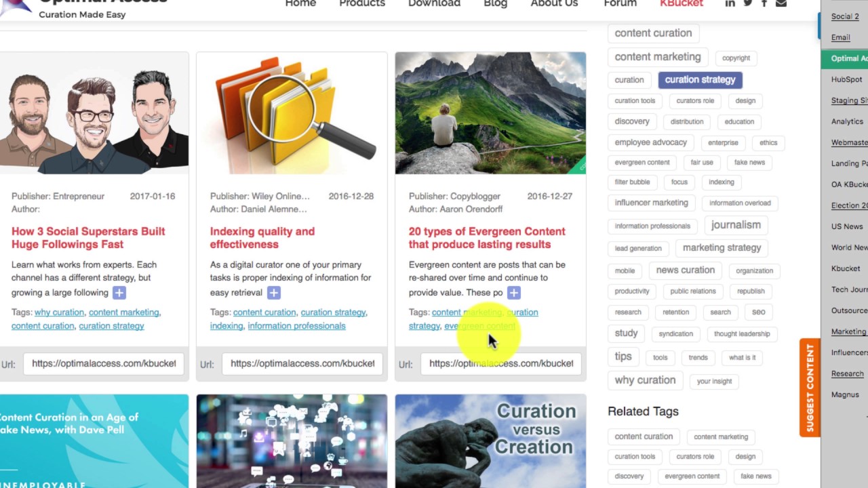Select the copyright tag
This screenshot has height=488, width=868.
tap(736, 58)
